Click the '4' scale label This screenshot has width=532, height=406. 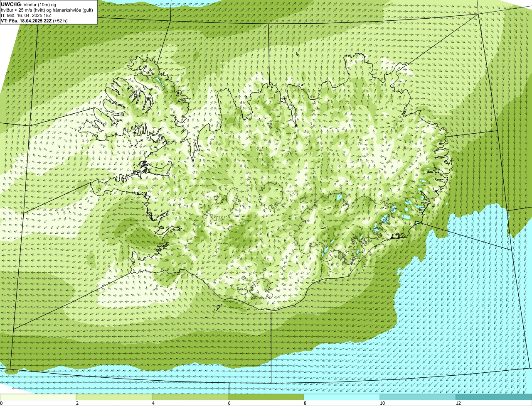point(153,403)
